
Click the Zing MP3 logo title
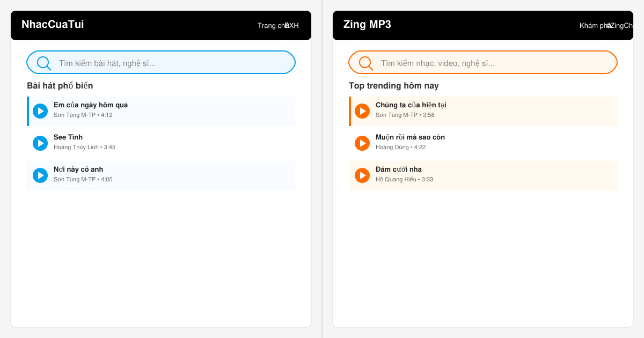pyautogui.click(x=367, y=24)
